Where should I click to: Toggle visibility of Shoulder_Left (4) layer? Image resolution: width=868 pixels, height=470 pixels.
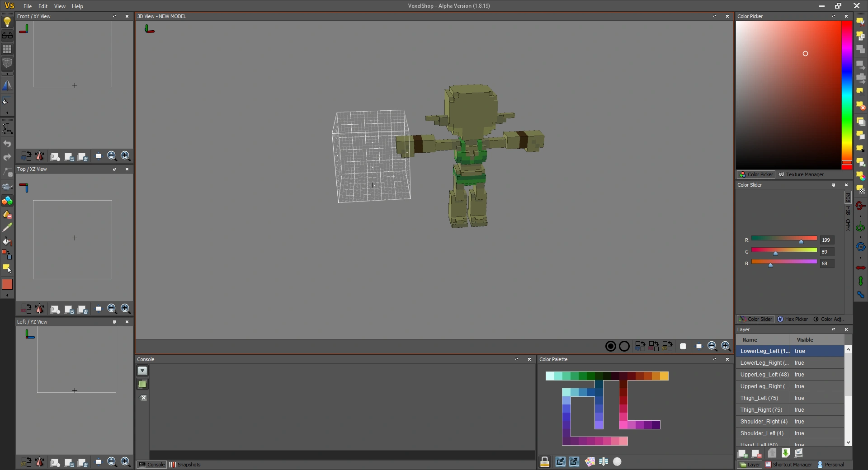(817, 433)
